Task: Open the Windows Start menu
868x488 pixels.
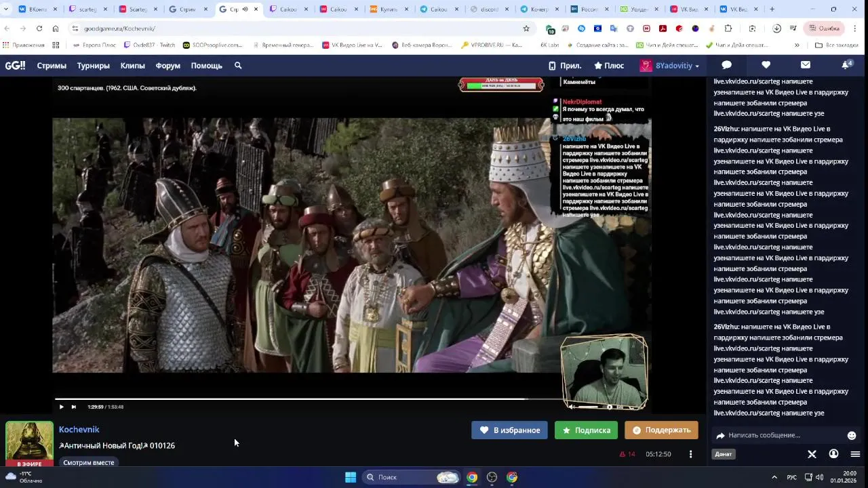Action: [x=351, y=477]
